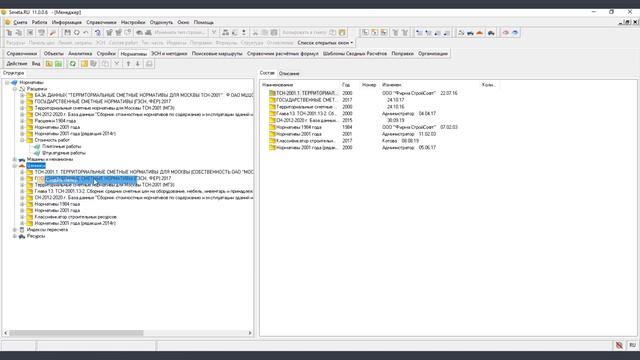
Task: Collapse the Стоимость работ folder
Action: pos(22,140)
